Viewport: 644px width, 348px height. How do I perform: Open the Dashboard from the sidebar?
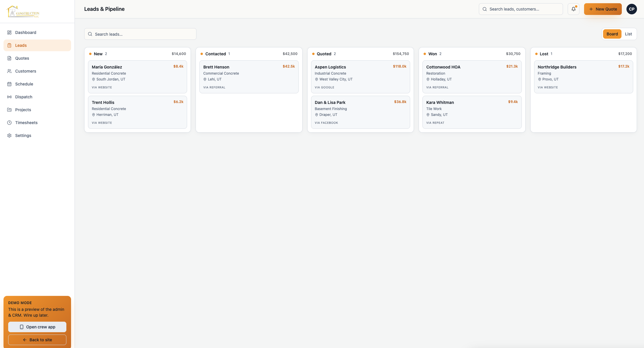pos(25,32)
